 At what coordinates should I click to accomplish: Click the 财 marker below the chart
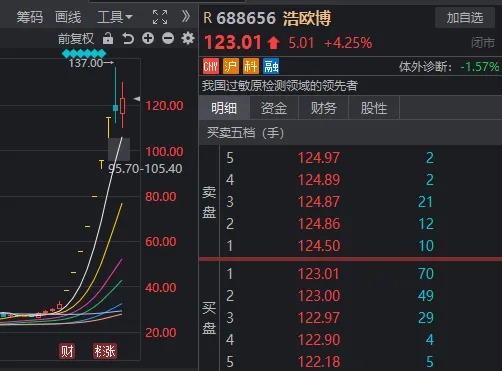(67, 351)
